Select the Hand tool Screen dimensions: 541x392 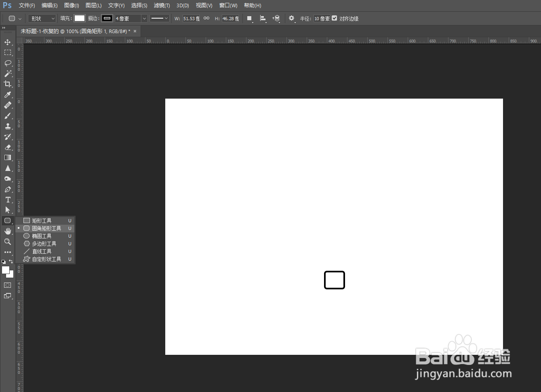(x=8, y=231)
